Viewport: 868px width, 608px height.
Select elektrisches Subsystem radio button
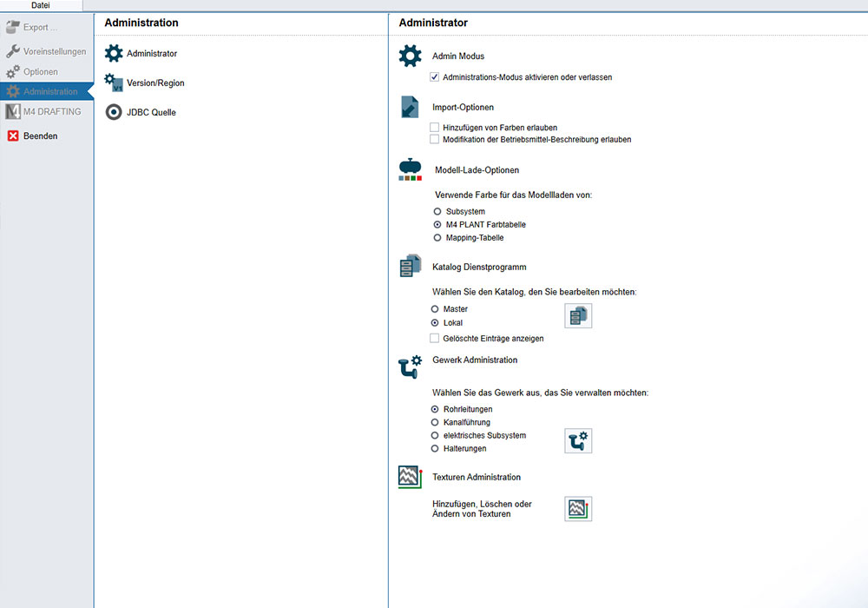[x=435, y=436]
